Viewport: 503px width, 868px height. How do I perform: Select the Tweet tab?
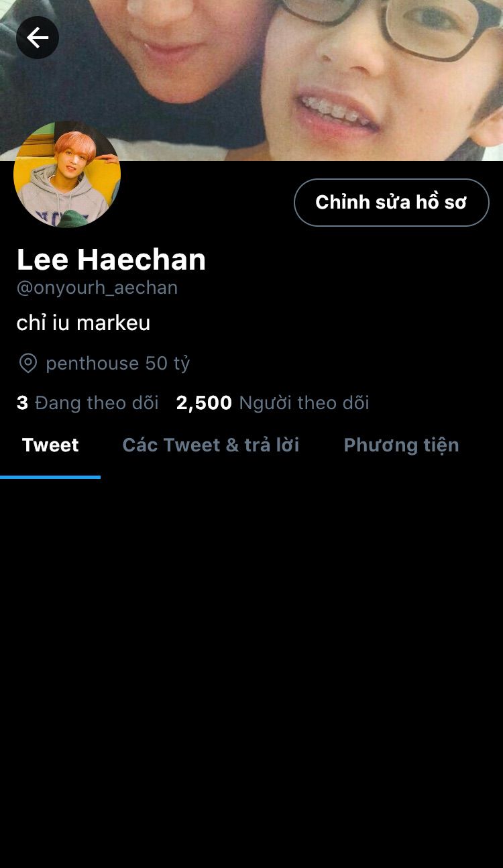point(50,445)
